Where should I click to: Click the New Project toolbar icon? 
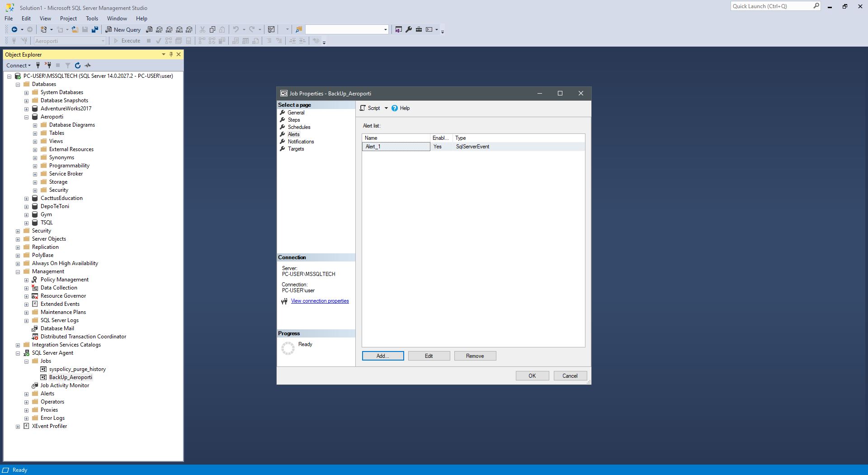pos(44,29)
